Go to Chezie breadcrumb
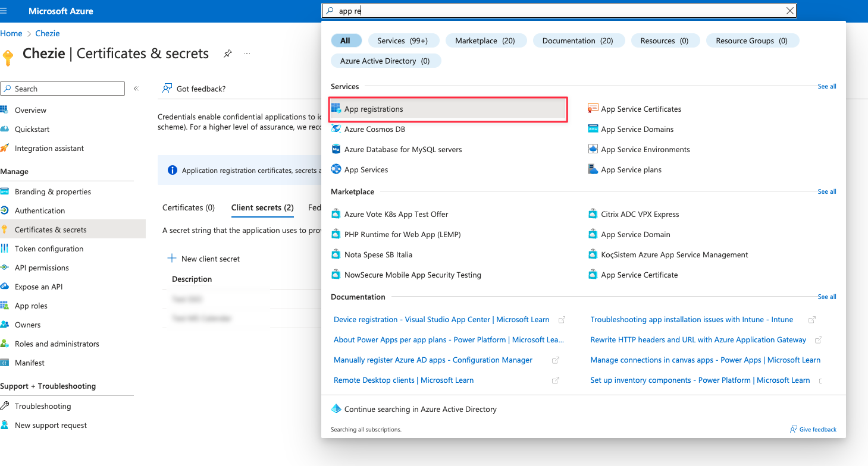The height and width of the screenshot is (466, 868). pos(47,33)
